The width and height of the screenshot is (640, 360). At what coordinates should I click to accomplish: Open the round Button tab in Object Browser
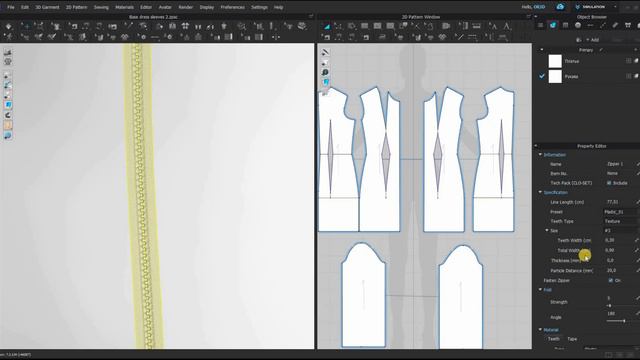click(x=578, y=25)
